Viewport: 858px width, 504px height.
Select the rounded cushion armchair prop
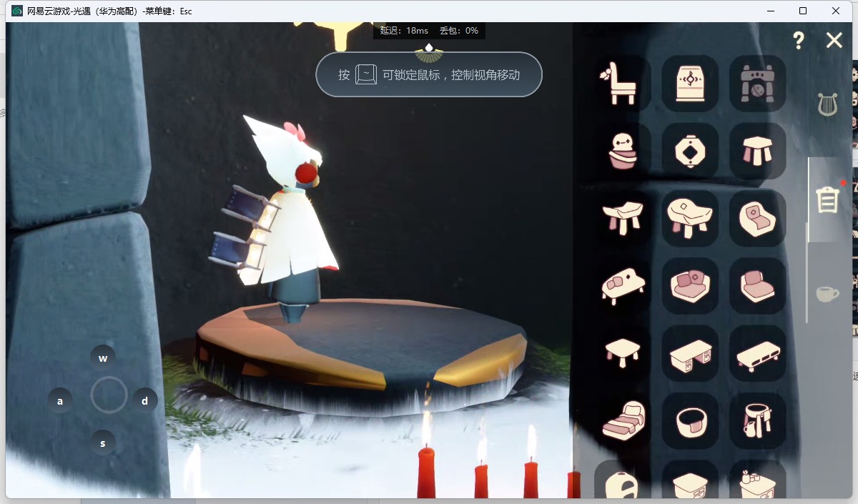pyautogui.click(x=757, y=218)
